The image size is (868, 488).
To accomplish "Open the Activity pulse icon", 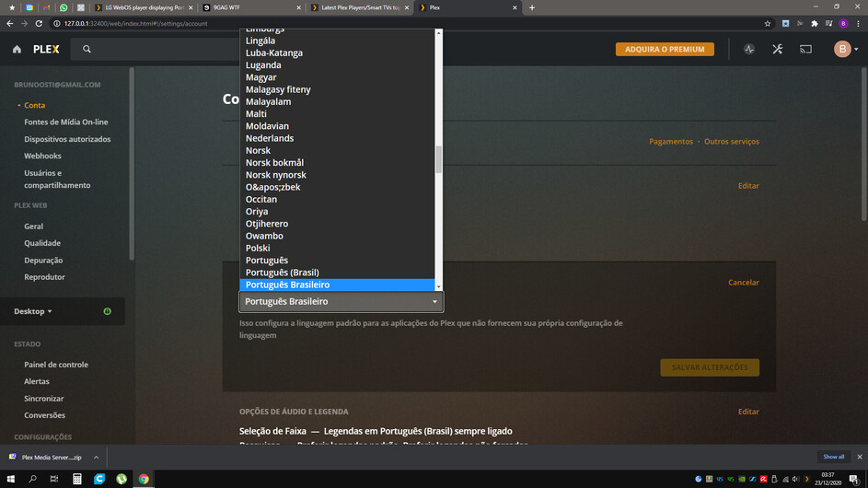I will 749,50.
